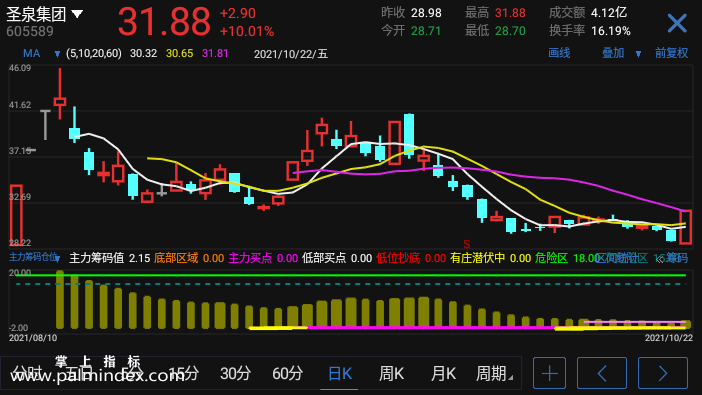
Task: Click the white MA value 30.32
Action: pyautogui.click(x=143, y=54)
